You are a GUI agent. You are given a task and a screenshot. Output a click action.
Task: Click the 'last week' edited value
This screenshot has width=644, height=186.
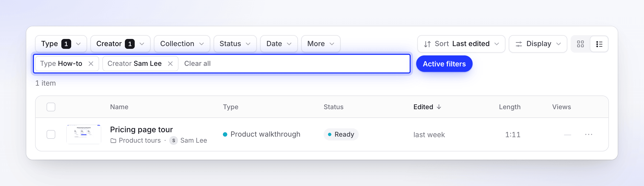[x=429, y=135]
